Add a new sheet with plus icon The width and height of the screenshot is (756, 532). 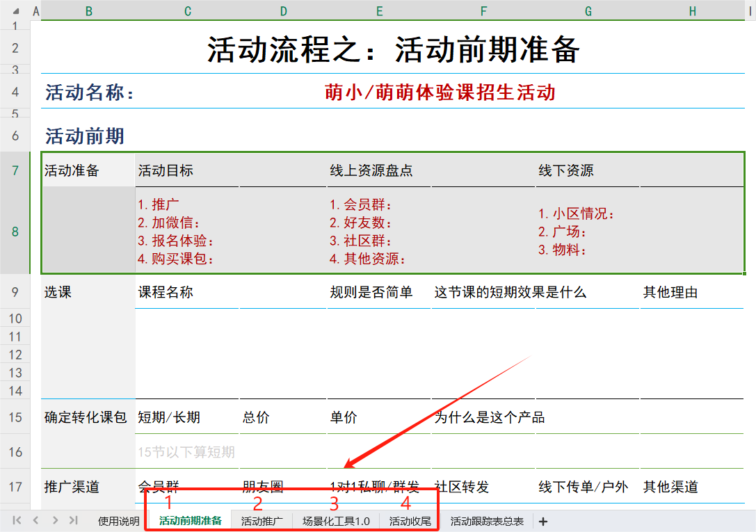pos(543,522)
